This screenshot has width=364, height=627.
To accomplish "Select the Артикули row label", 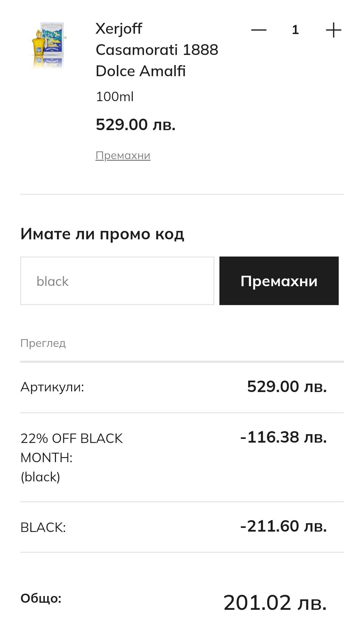I will point(52,387).
